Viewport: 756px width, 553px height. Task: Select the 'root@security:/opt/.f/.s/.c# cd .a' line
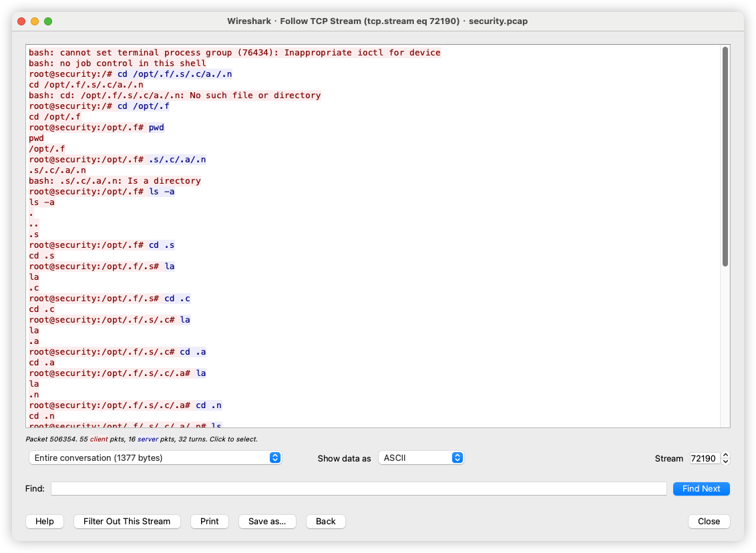pos(118,352)
